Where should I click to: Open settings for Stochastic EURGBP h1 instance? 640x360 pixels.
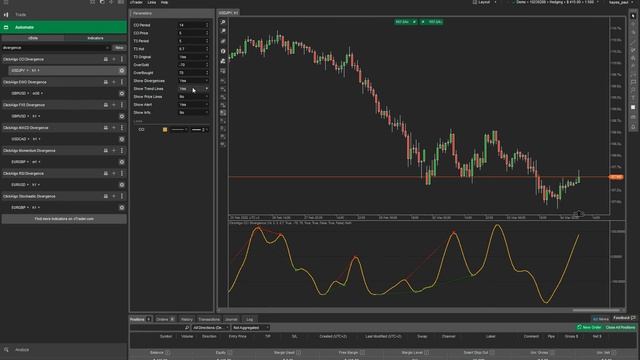click(122, 208)
